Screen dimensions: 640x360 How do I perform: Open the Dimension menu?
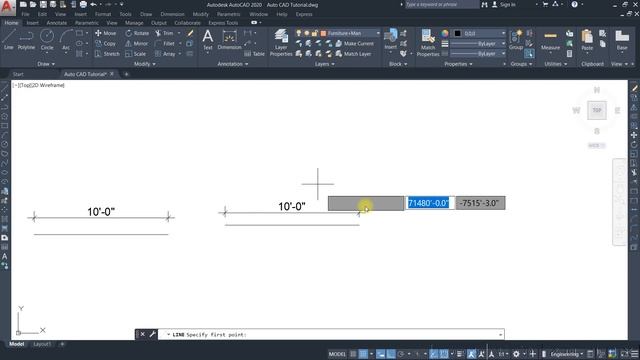[x=172, y=14]
